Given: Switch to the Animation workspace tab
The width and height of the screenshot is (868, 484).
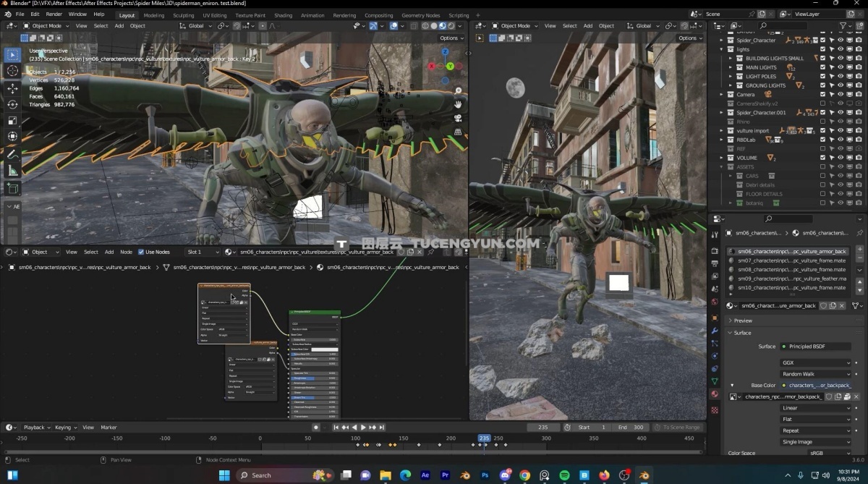Looking at the screenshot, I should 312,15.
